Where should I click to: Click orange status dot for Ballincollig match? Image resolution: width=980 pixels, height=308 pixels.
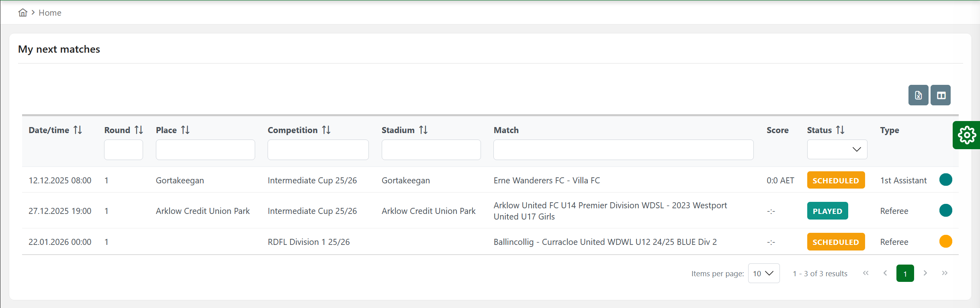tap(945, 241)
